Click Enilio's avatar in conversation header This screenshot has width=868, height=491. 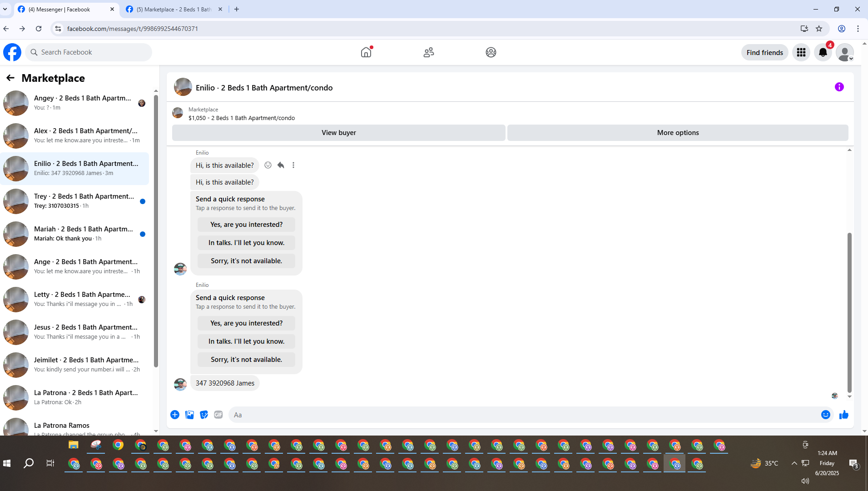point(183,87)
